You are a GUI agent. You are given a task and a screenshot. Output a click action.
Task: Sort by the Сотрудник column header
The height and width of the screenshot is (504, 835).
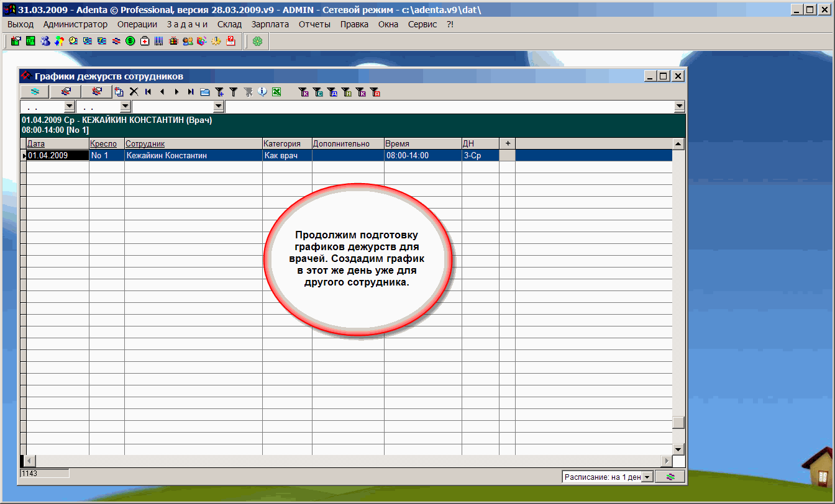[x=145, y=143]
